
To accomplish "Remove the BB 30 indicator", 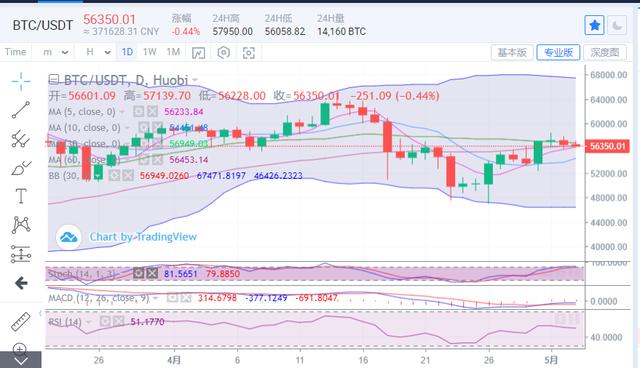I will coord(128,175).
